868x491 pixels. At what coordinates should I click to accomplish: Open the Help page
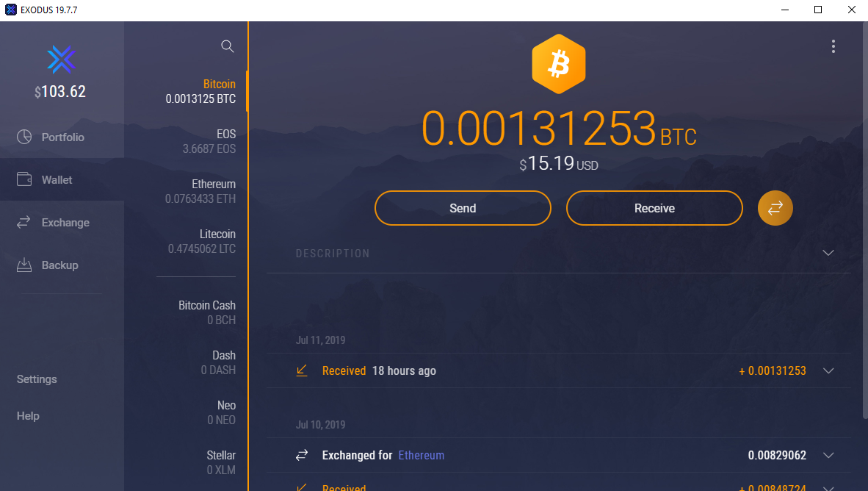[28, 415]
